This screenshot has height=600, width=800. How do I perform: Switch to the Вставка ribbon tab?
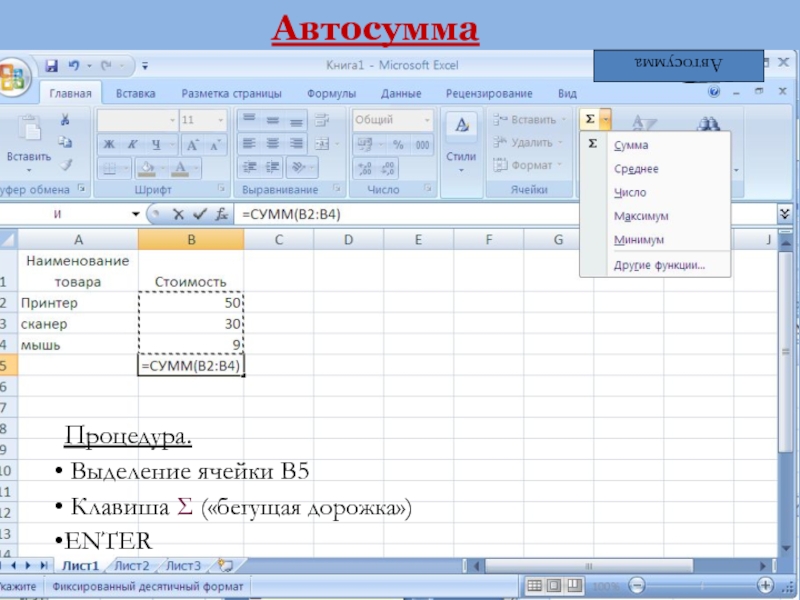136,93
